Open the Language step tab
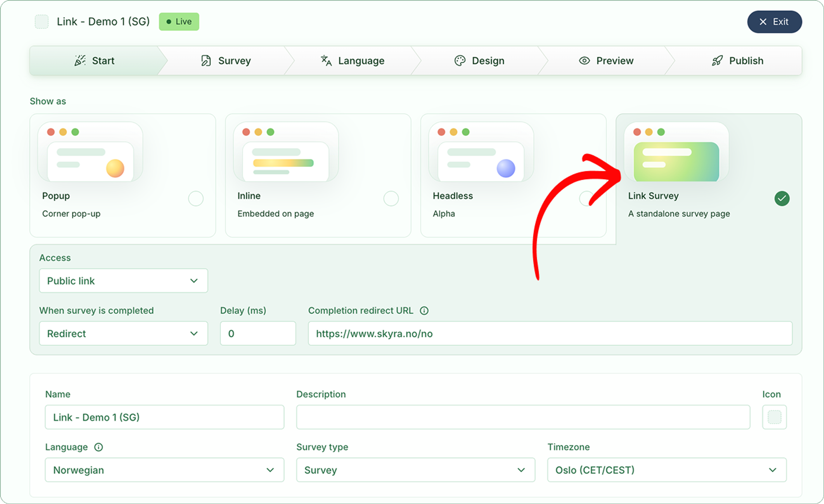This screenshot has height=504, width=824. coord(353,61)
